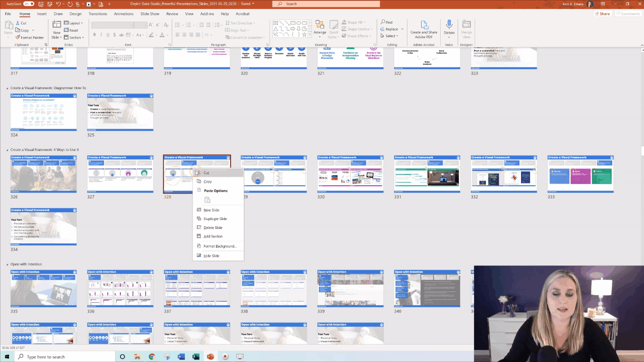Select slide thumbnail 324
The image size is (644, 362).
(x=43, y=112)
